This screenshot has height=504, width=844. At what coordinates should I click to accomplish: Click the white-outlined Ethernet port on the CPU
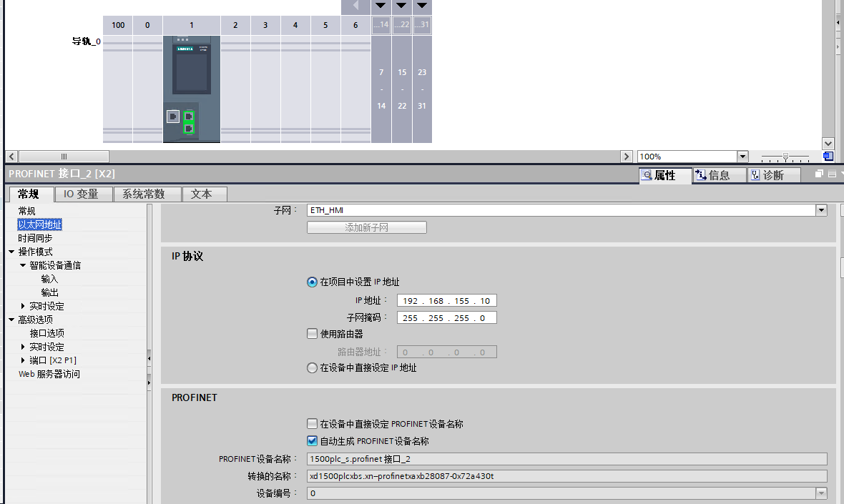pyautogui.click(x=172, y=116)
